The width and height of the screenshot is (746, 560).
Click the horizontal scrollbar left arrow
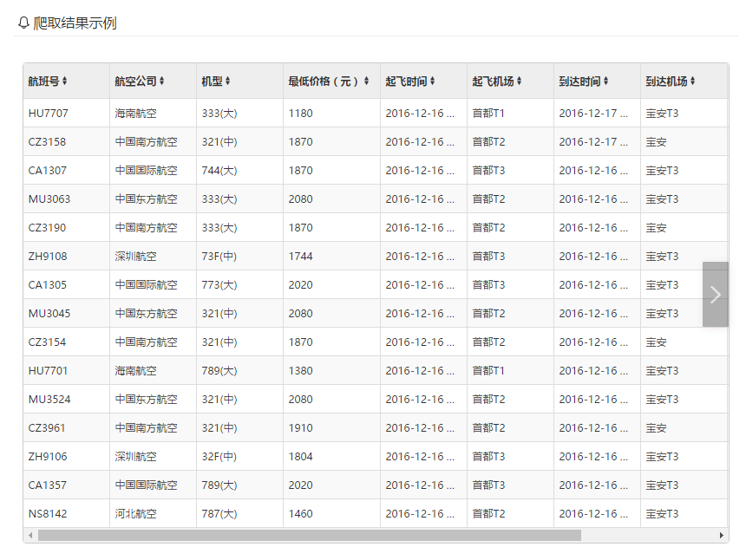tap(30, 536)
